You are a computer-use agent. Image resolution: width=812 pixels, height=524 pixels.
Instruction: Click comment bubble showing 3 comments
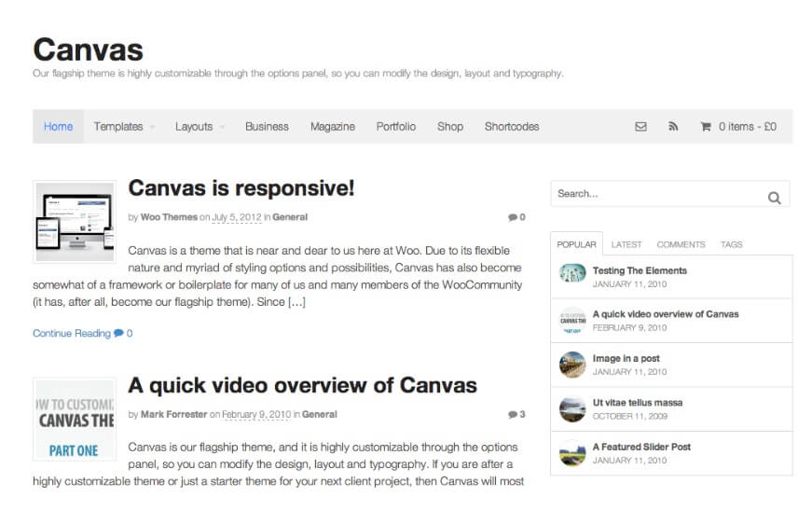[x=513, y=414]
